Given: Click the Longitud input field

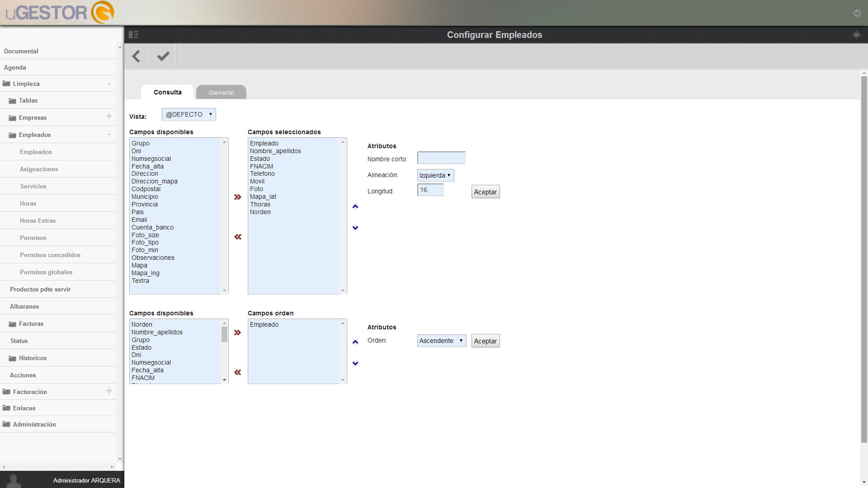Looking at the screenshot, I should click(431, 190).
